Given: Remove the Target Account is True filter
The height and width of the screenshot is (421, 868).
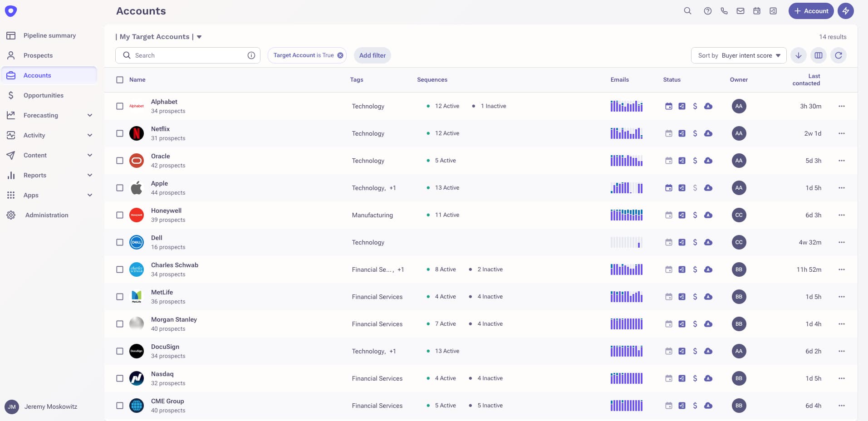Looking at the screenshot, I should pyautogui.click(x=340, y=55).
